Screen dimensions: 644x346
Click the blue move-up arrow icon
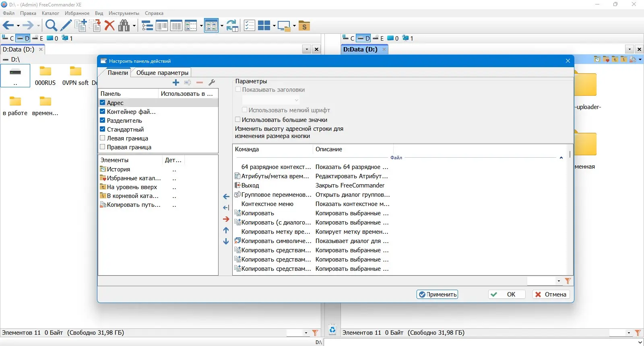[226, 230]
